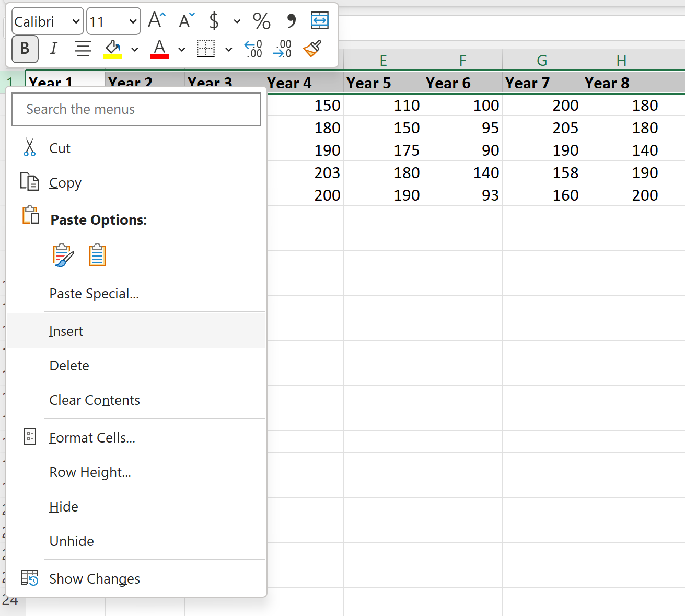Select the red Font Color swatch
Screen dimensions: 685x616
click(159, 49)
